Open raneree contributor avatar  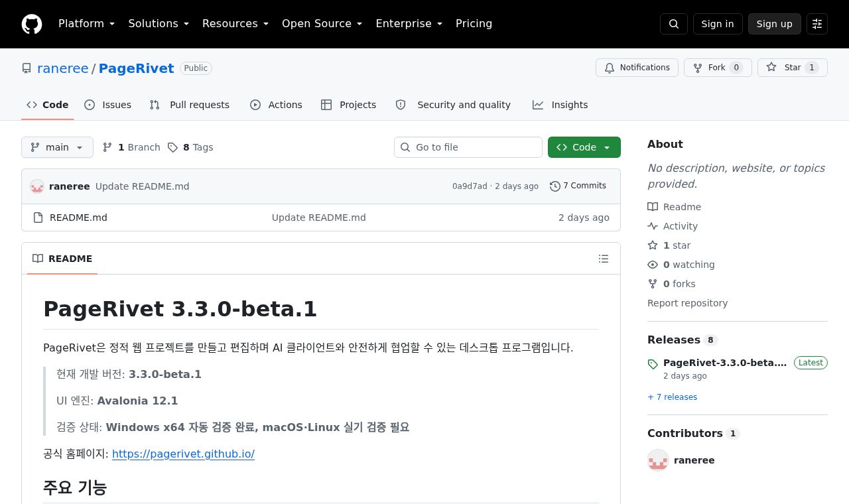point(658,460)
